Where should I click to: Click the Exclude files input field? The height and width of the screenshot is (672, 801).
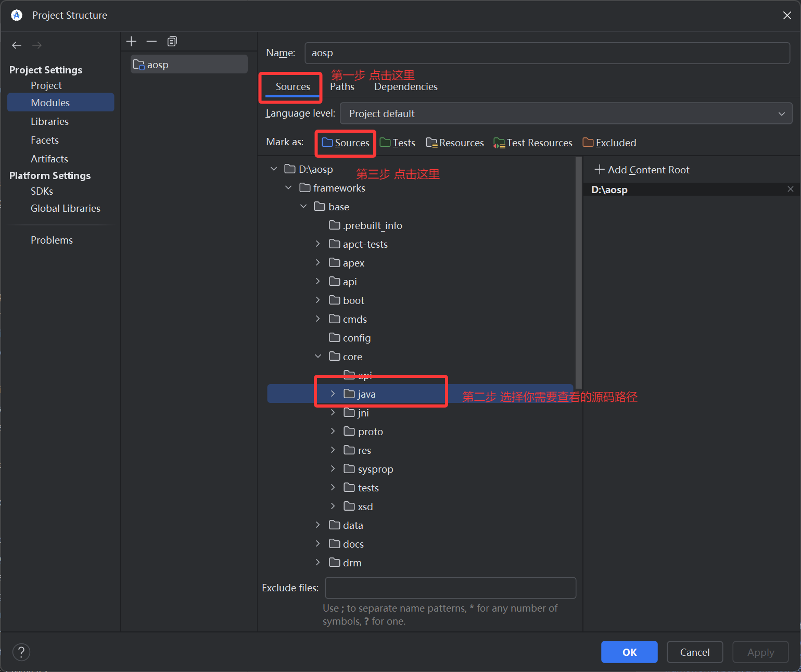pos(451,588)
